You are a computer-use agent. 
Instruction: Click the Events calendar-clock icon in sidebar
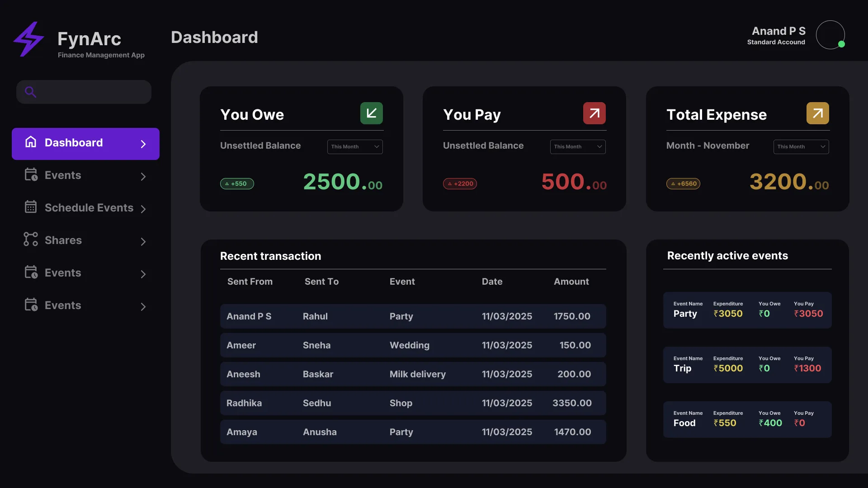click(30, 175)
